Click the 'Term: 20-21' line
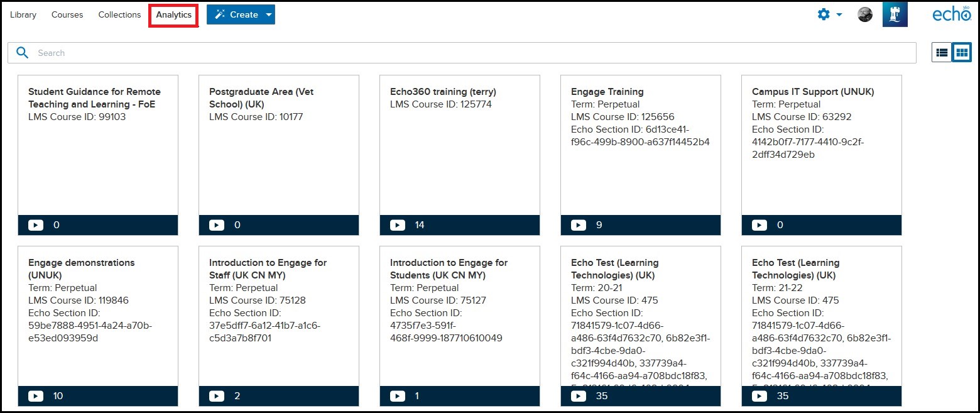This screenshot has height=413, width=980. pos(597,288)
